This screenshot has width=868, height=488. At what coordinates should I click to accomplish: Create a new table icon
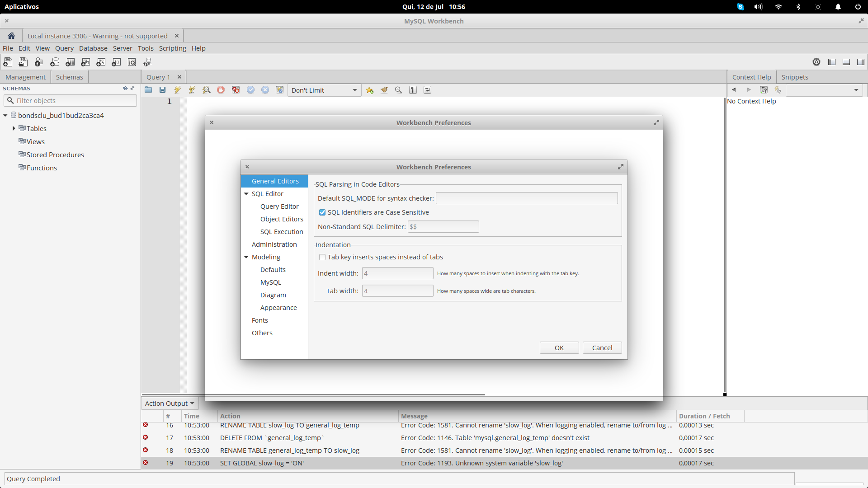pos(70,62)
